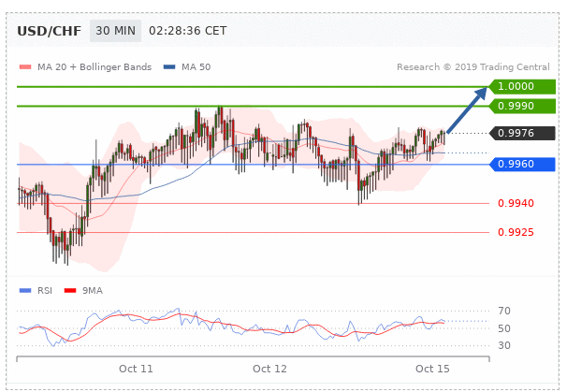The height and width of the screenshot is (392, 567).
Task: Click the Oct 11 date label
Action: tap(136, 369)
